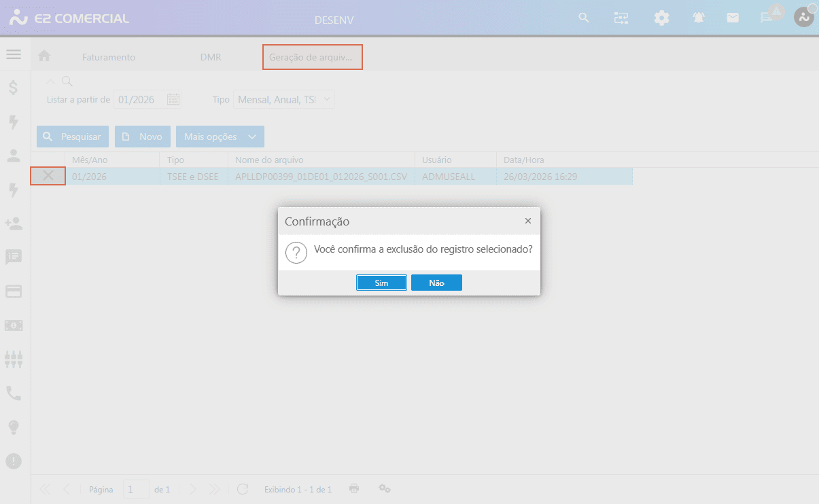Click the Não button in dialog
This screenshot has height=504, width=819.
(x=436, y=283)
